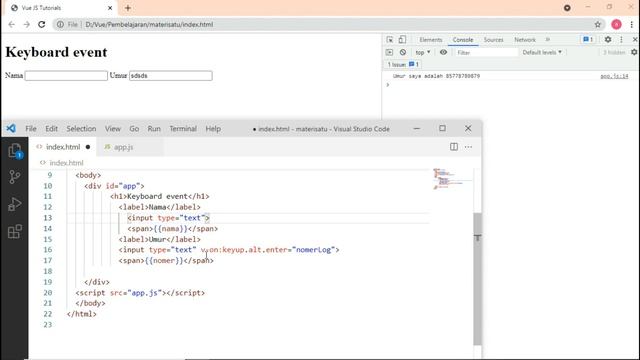Image resolution: width=640 pixels, height=360 pixels.
Task: Switch to the DevTools Sources tab
Action: (493, 40)
